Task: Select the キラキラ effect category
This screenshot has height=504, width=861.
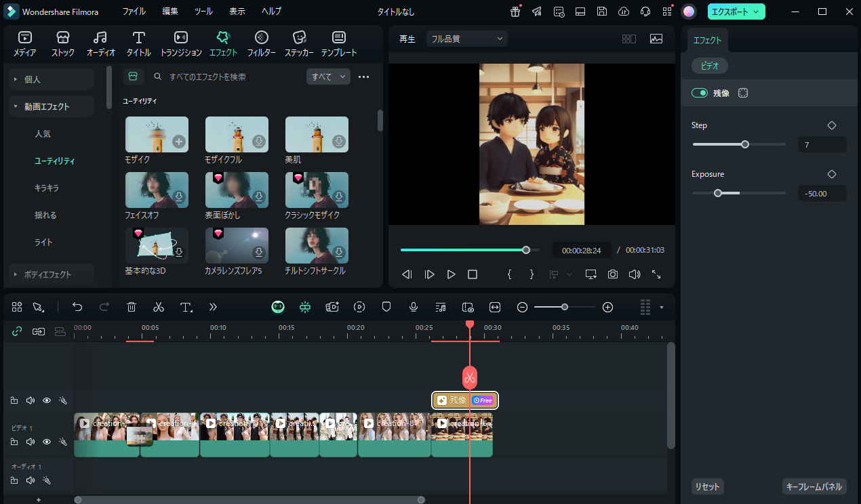Action: point(47,188)
